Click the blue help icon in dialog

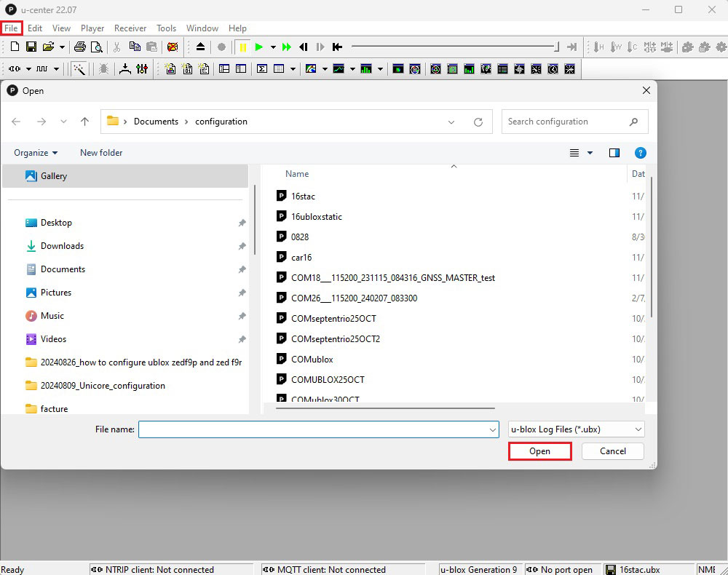640,153
